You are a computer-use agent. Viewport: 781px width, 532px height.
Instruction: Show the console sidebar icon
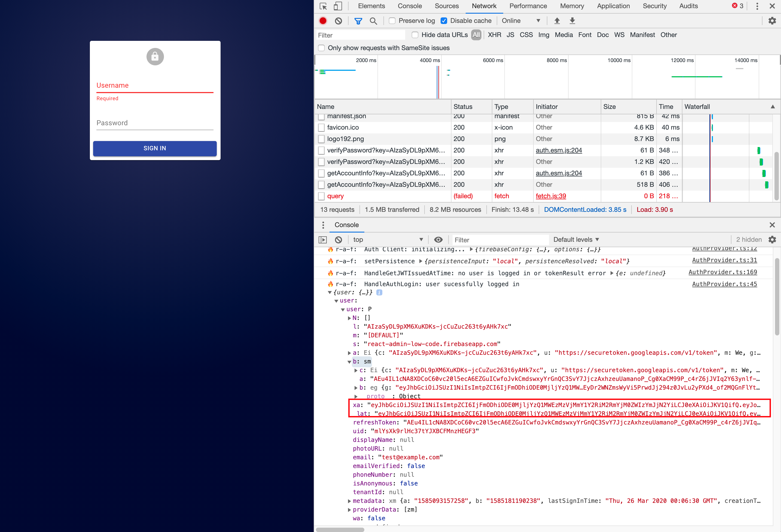tap(323, 240)
